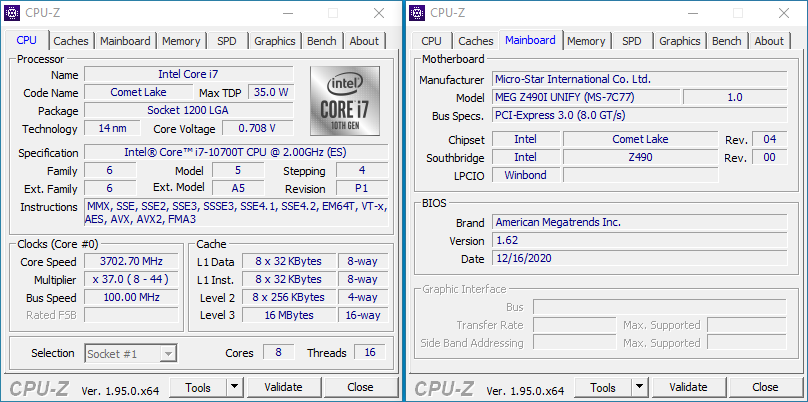
Task: Click the BIOS Version field showing 1.62
Action: (x=605, y=241)
